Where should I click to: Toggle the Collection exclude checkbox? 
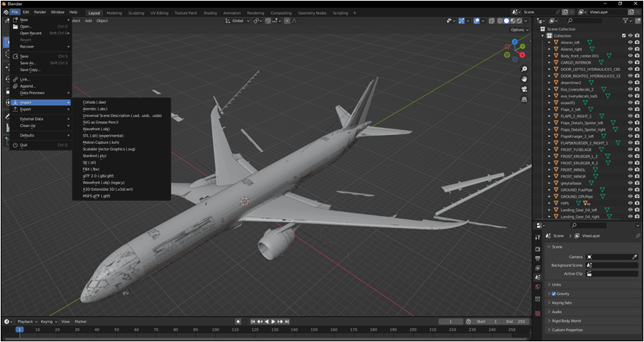(624, 36)
